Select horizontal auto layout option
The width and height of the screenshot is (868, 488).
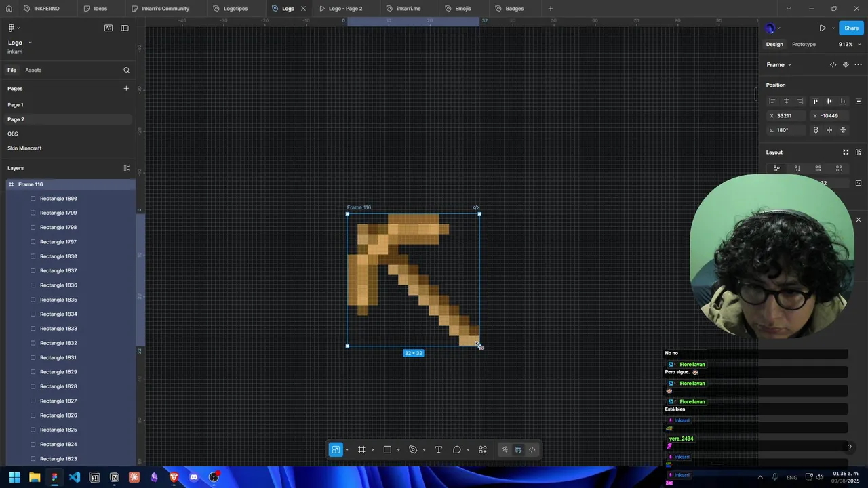tap(818, 168)
